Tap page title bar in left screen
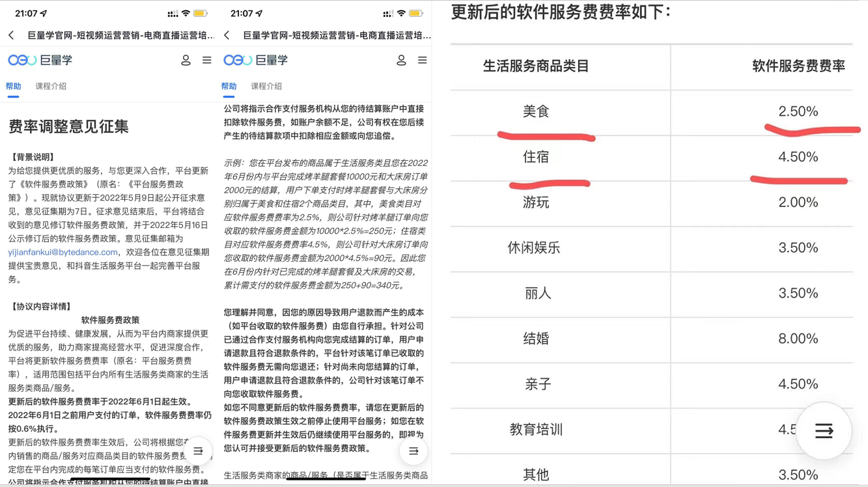This screenshot has width=868, height=487. click(x=120, y=35)
